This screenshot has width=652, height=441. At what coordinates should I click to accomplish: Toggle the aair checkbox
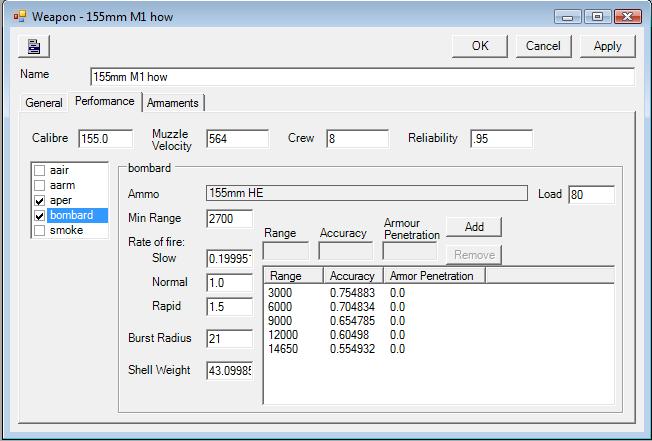40,170
